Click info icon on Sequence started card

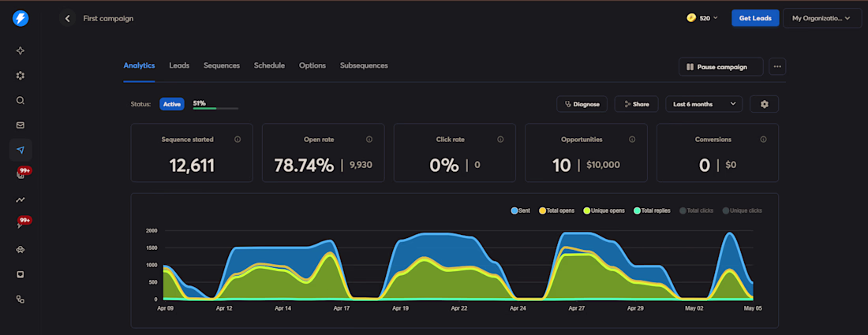(238, 140)
